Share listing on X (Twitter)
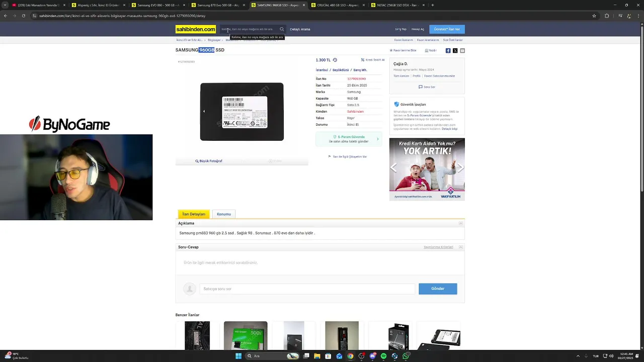The height and width of the screenshot is (362, 644). pos(455,50)
